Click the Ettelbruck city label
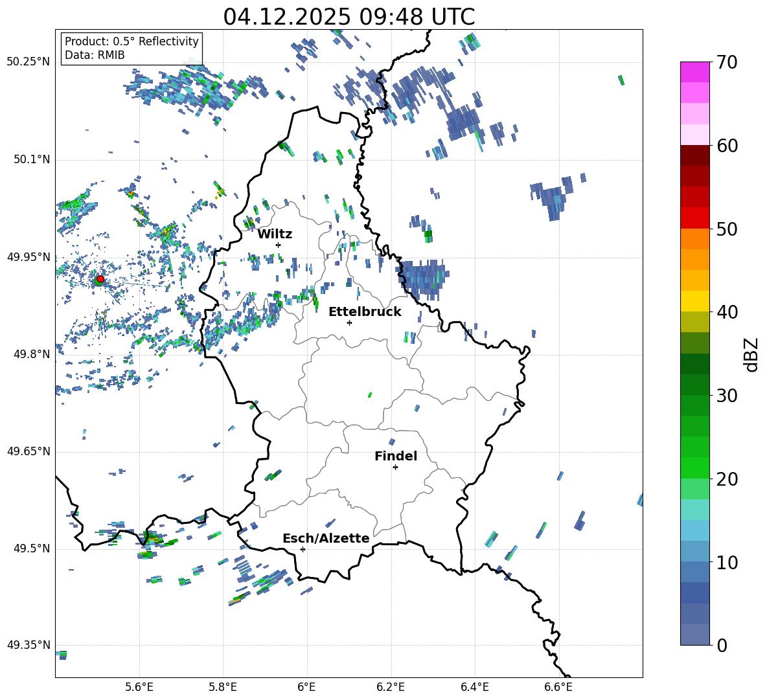The height and width of the screenshot is (700, 767). coord(365,312)
